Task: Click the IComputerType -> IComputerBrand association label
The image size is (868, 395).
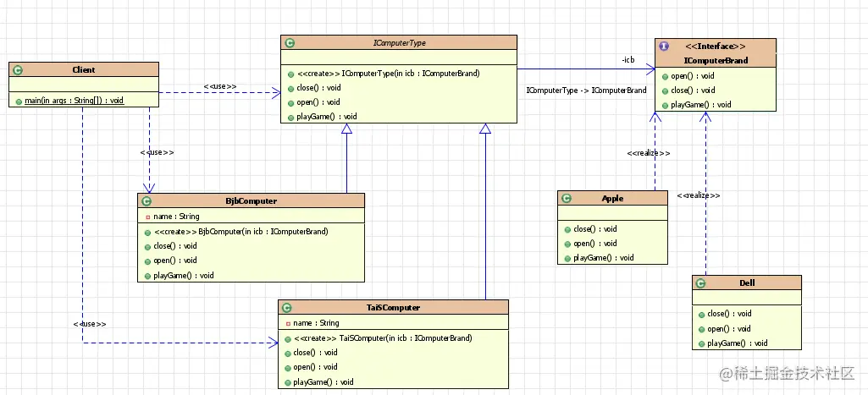Action: click(586, 91)
